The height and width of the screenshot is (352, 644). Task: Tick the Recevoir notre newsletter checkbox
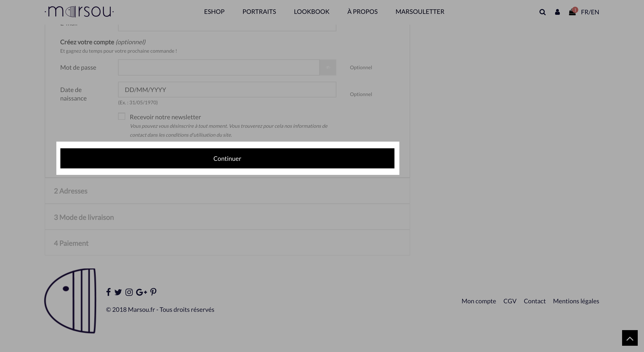pyautogui.click(x=121, y=116)
